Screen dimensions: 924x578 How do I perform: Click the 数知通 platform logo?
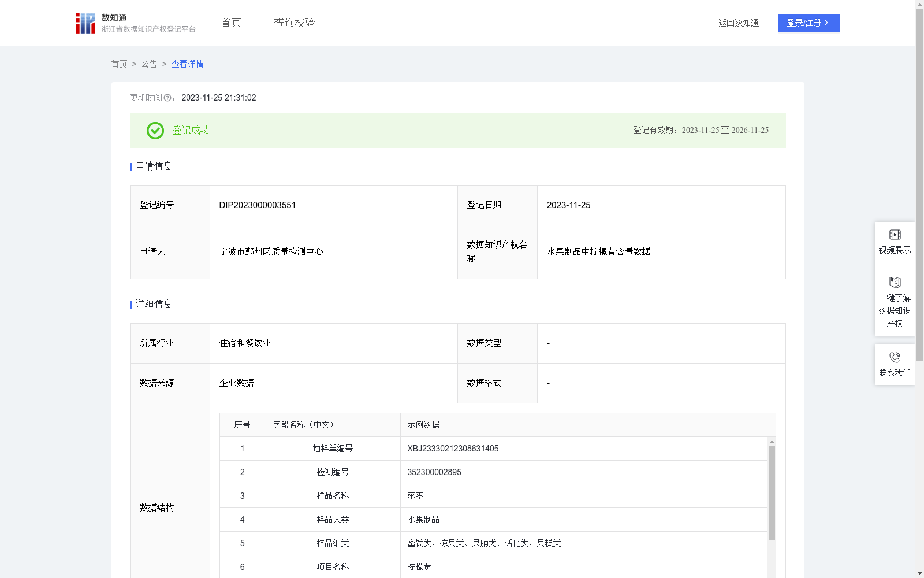tap(135, 23)
